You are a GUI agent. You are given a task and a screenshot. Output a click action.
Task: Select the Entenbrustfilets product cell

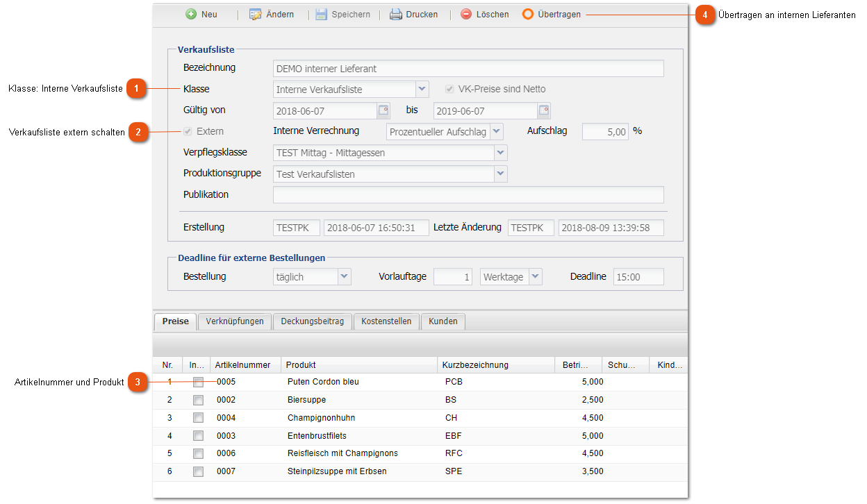[317, 436]
